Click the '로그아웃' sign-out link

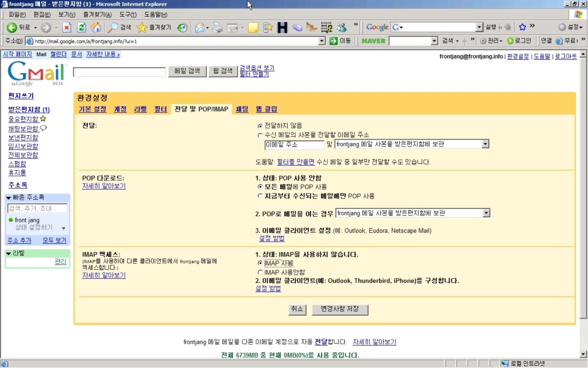pyautogui.click(x=566, y=56)
